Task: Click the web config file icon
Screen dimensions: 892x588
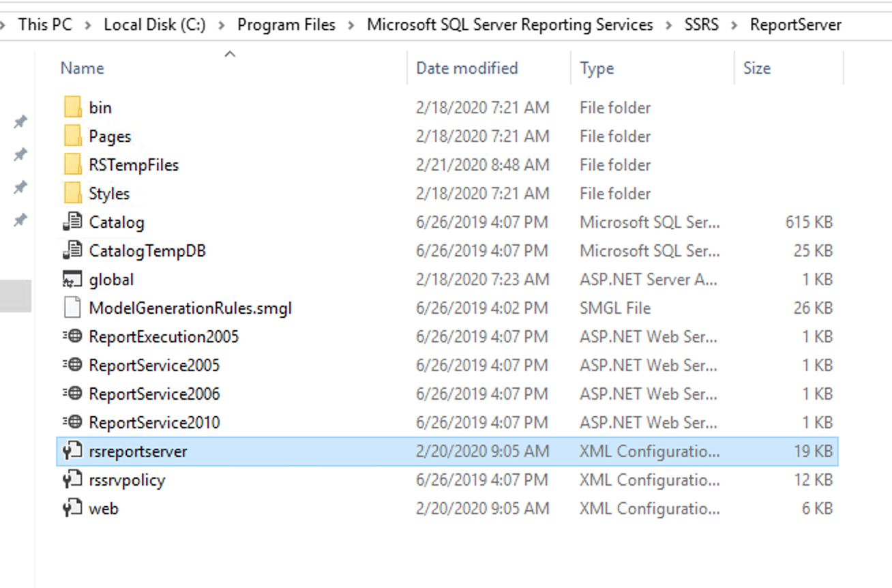Action: [x=72, y=508]
